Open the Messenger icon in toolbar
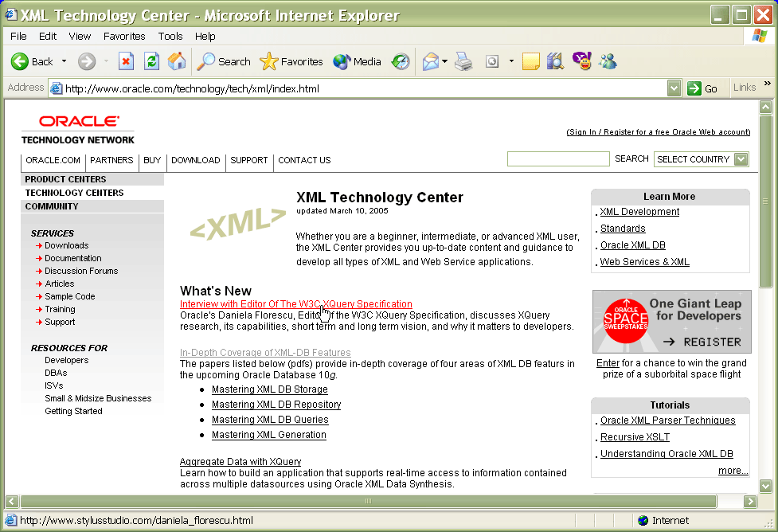The height and width of the screenshot is (532, 778). pyautogui.click(x=608, y=61)
